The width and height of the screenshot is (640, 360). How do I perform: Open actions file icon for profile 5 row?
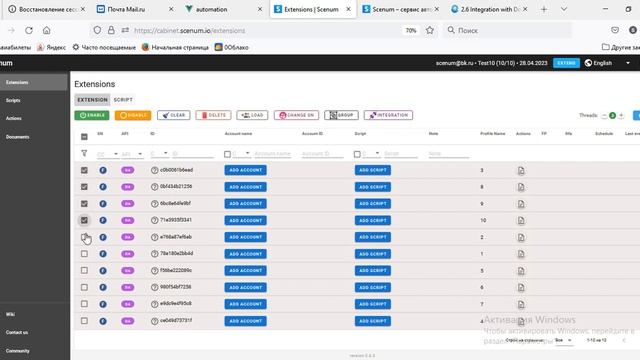pos(521,271)
